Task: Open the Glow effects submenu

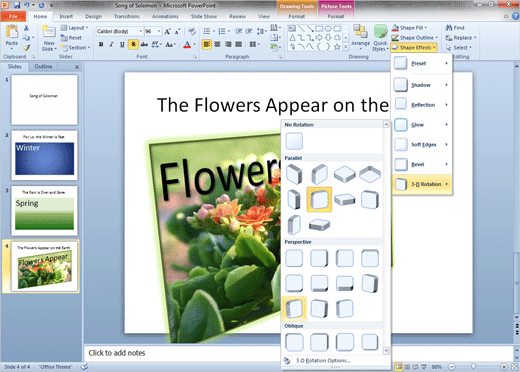Action: click(422, 125)
